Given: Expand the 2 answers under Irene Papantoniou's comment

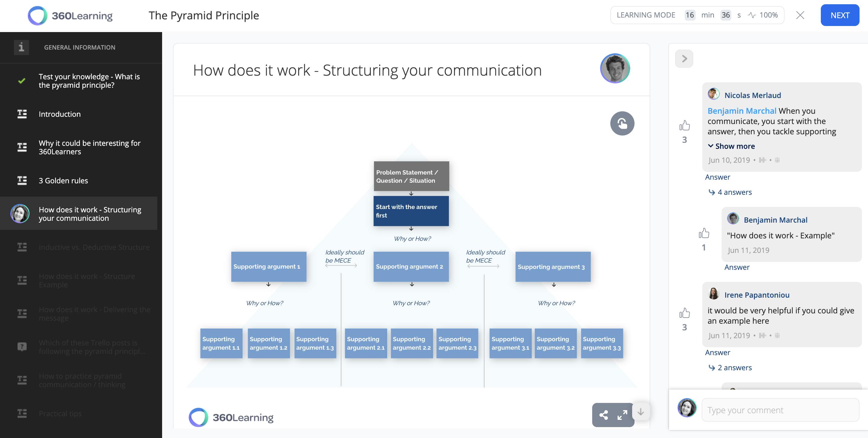Looking at the screenshot, I should (734, 368).
